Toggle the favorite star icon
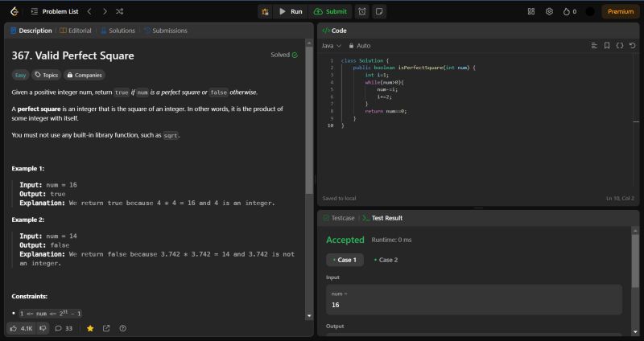Viewport: 644px width, 341px height. 90,328
